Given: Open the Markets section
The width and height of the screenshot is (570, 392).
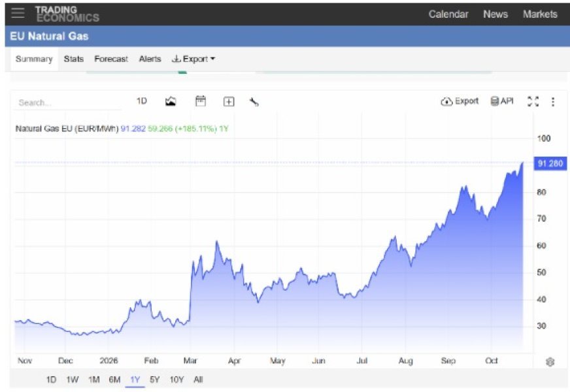Looking at the screenshot, I should (540, 14).
